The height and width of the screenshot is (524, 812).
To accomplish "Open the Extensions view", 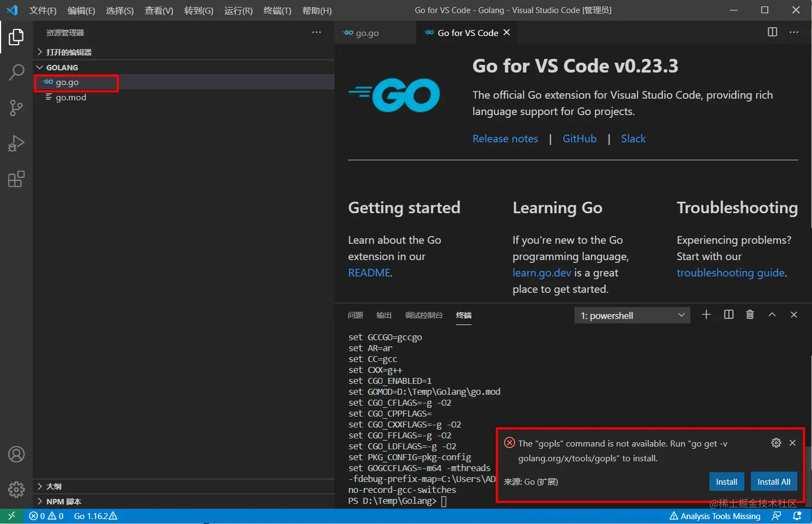I will [16, 179].
